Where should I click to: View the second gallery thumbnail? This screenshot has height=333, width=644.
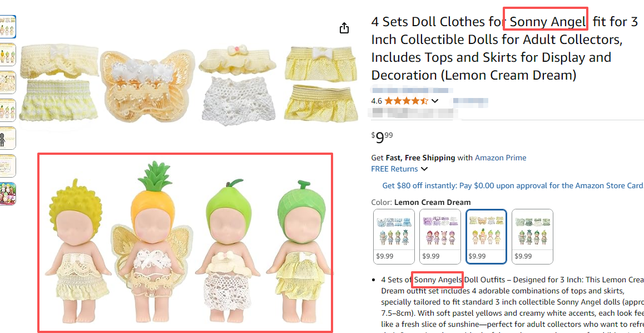click(x=8, y=55)
